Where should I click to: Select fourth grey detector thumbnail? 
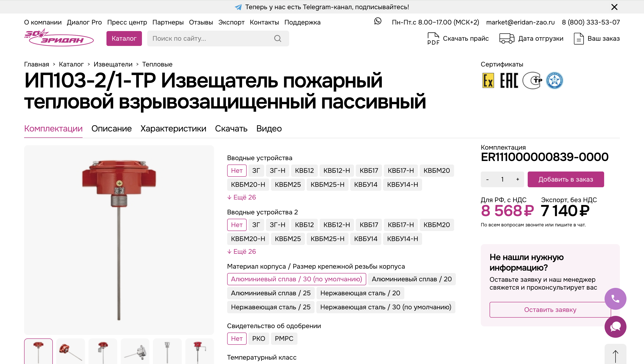tap(135, 352)
